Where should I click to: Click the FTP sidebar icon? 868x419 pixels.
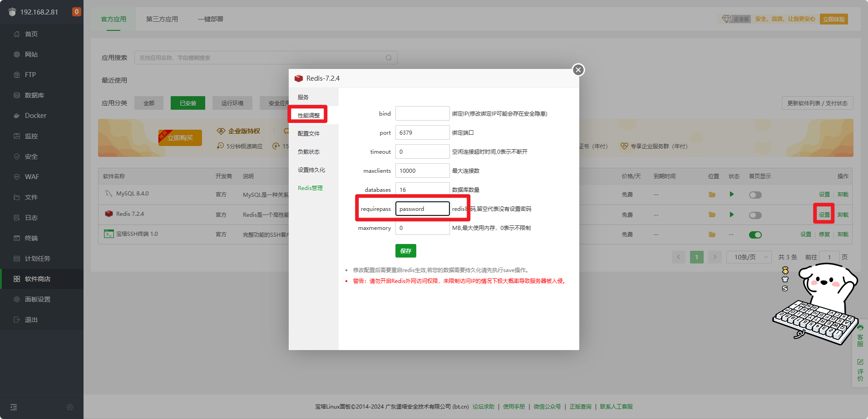[17, 75]
